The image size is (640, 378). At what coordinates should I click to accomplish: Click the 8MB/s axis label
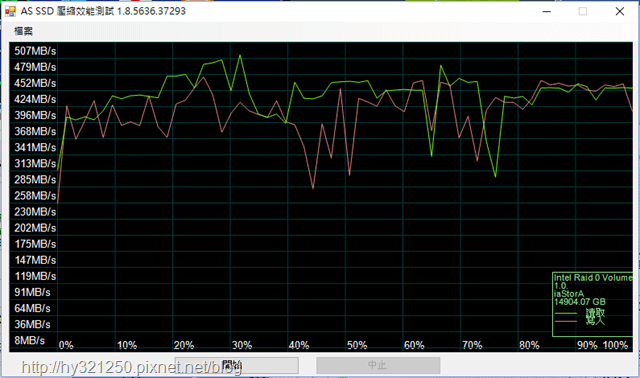tap(29, 340)
